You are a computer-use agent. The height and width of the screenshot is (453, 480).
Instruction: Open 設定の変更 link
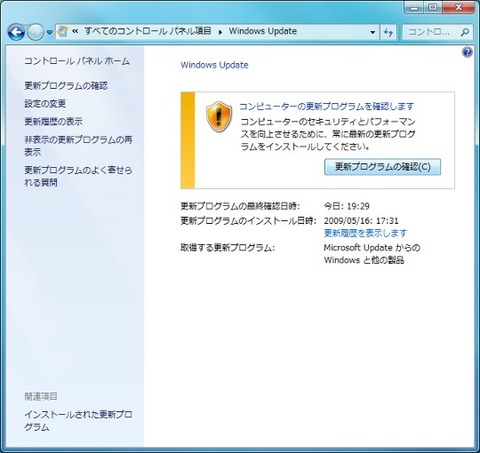pyautogui.click(x=45, y=104)
